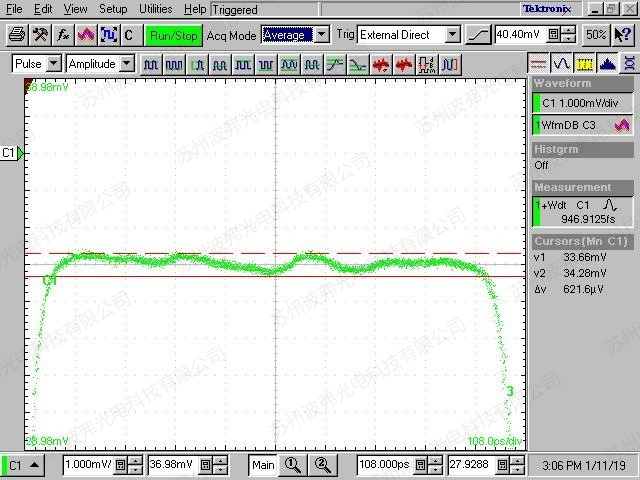Toggle the Run/Stop acquisition button
Image resolution: width=640 pixels, height=480 pixels.
[x=174, y=35]
